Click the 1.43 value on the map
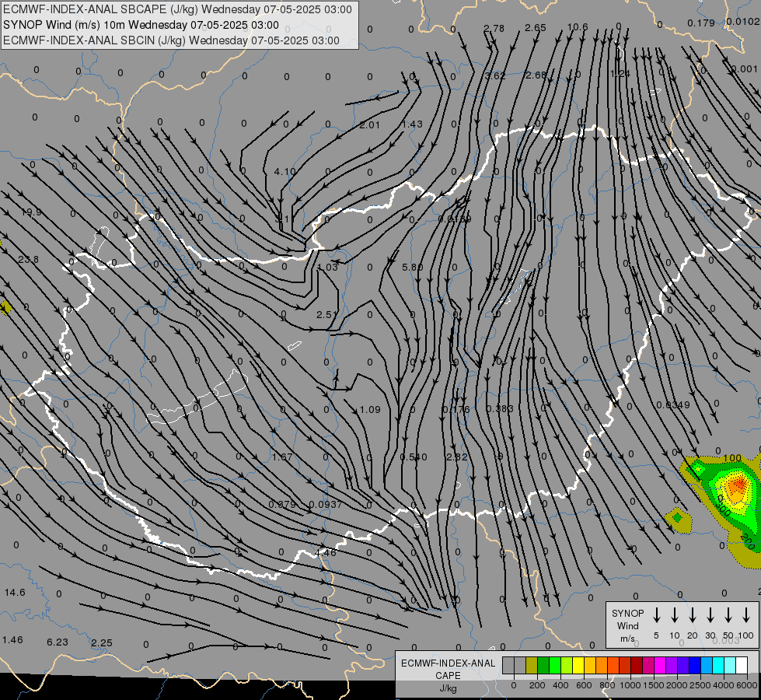This screenshot has width=761, height=700. coord(412,124)
